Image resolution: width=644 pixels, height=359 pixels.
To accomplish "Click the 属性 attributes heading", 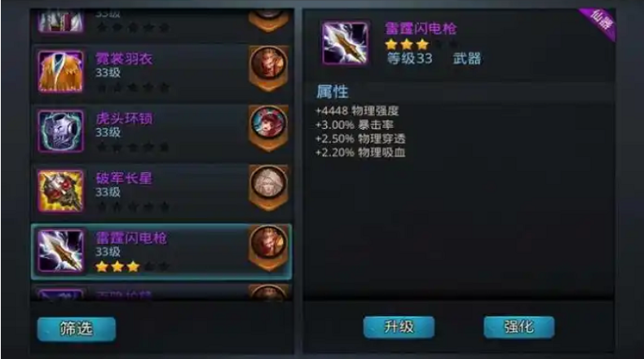I will click(x=333, y=91).
